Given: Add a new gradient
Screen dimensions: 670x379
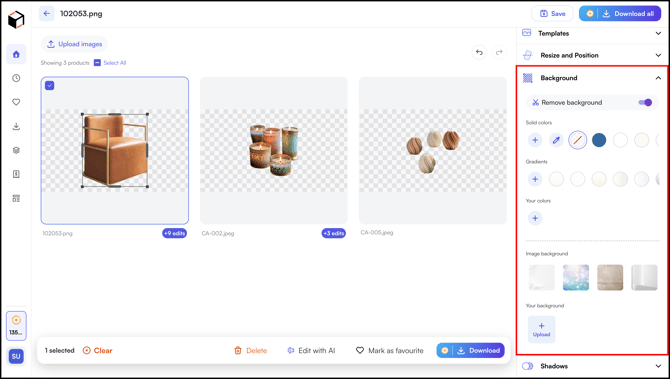Looking at the screenshot, I should click(535, 179).
